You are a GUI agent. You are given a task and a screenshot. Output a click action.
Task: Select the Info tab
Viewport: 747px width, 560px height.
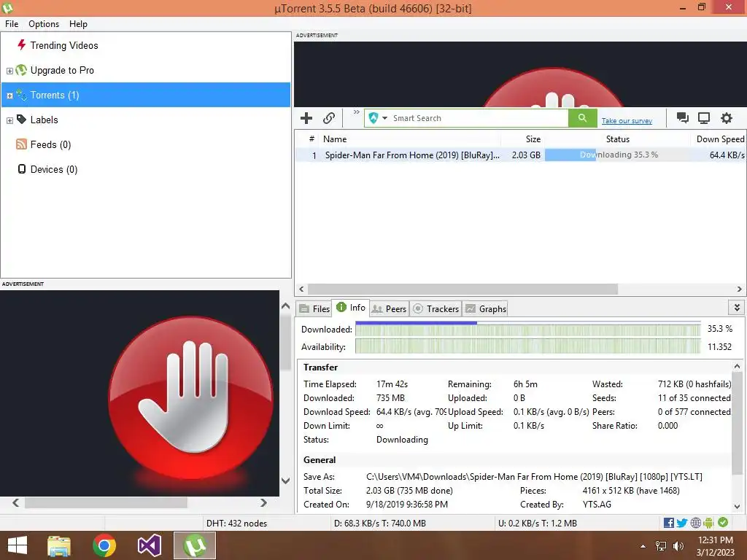point(351,308)
